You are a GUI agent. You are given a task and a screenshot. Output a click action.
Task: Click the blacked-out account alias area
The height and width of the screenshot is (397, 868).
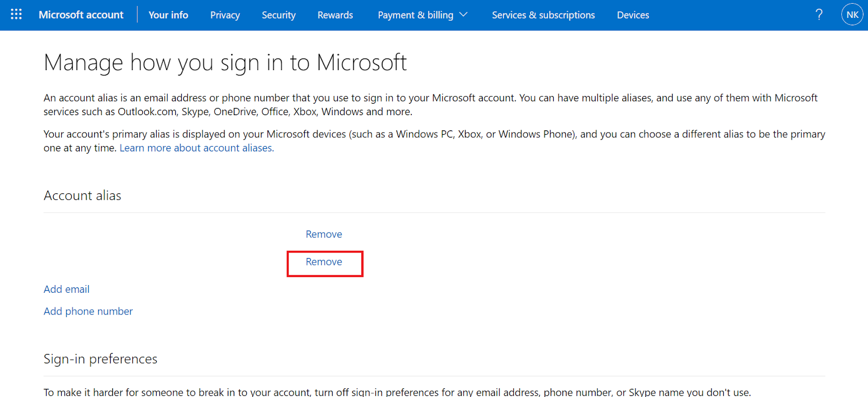(144, 249)
